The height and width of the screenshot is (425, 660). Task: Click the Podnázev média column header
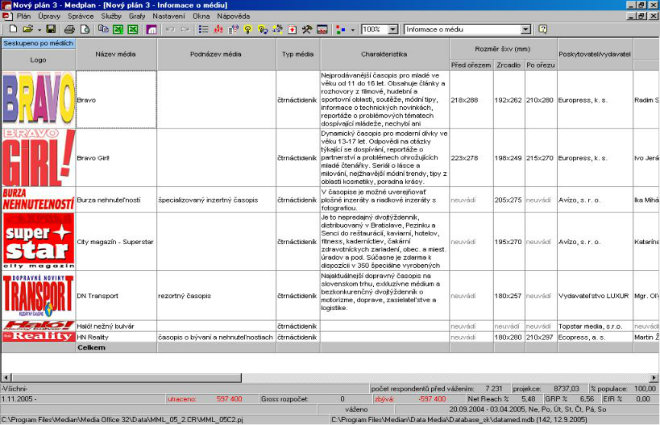point(216,54)
